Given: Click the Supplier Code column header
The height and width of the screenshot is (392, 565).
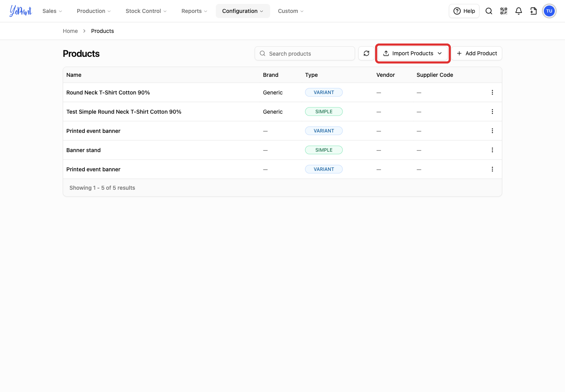Looking at the screenshot, I should pos(435,75).
